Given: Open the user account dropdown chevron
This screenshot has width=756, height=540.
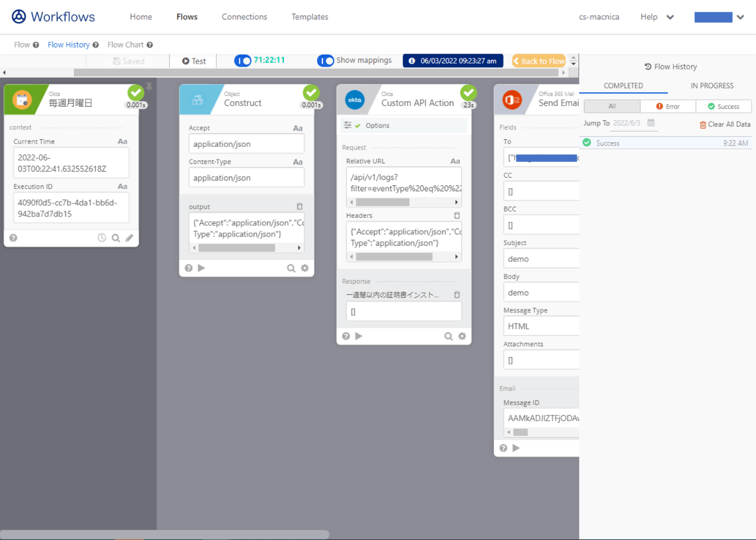Looking at the screenshot, I should click(x=740, y=17).
